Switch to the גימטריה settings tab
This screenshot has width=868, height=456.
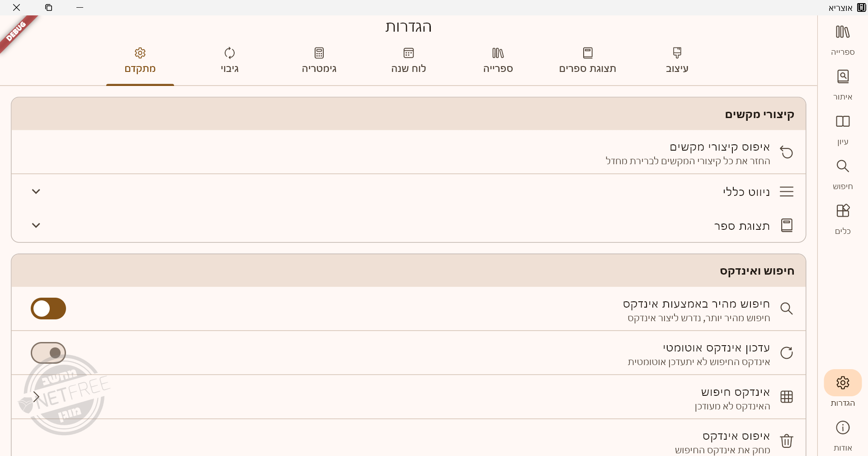pos(319,60)
